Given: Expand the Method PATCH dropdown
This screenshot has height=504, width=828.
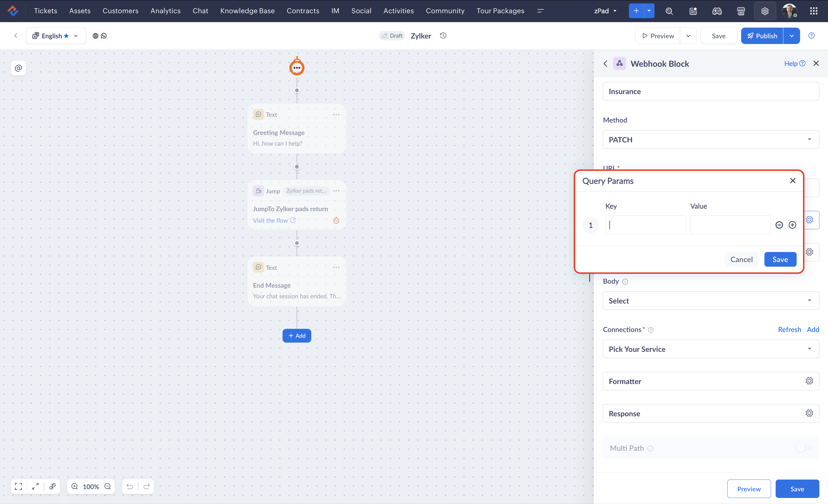Looking at the screenshot, I should coord(711,140).
